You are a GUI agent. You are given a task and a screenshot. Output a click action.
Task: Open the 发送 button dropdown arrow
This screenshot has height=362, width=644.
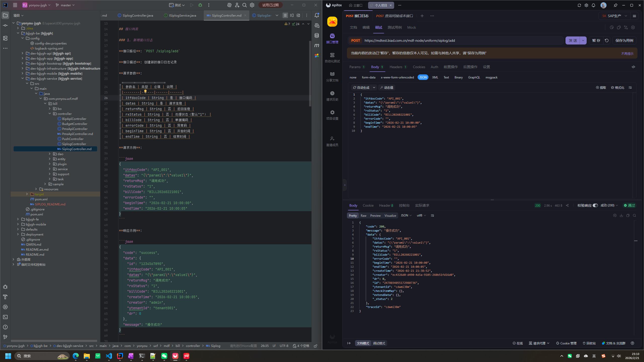tap(583, 40)
